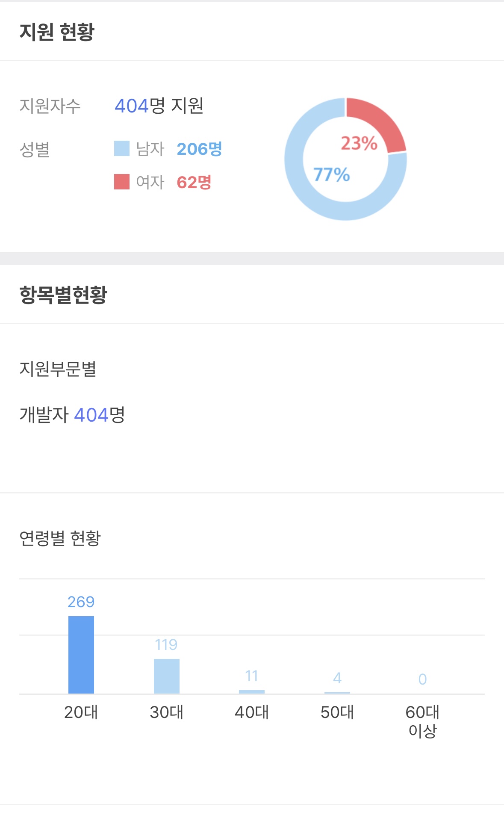Tap the 연령별 현황 chart title

click(x=60, y=538)
